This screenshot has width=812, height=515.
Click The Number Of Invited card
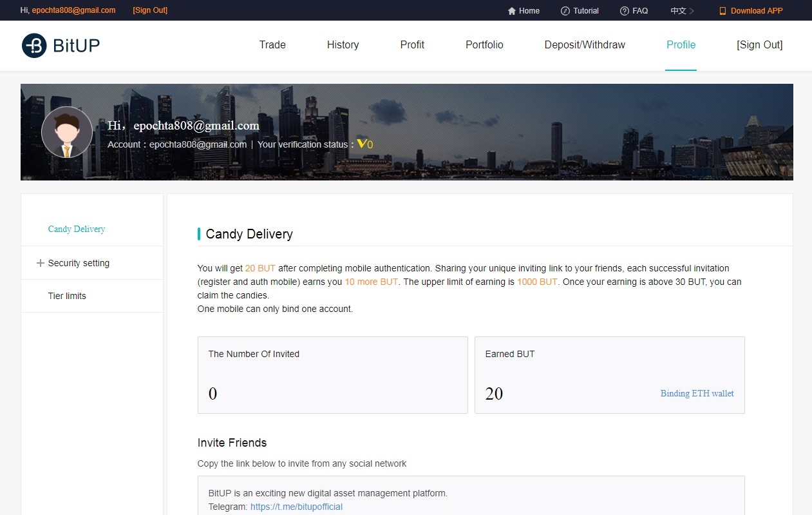[333, 375]
